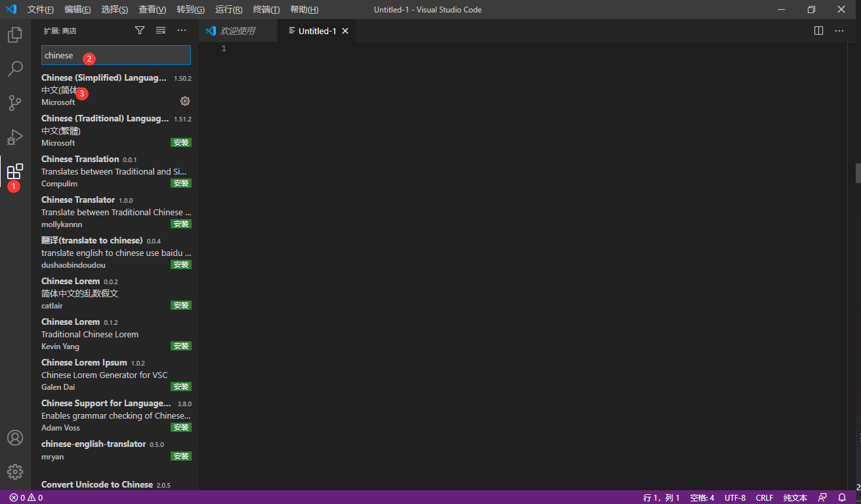Screen dimensions: 861x504
Task: Open the 选择(S) menu
Action: click(115, 9)
